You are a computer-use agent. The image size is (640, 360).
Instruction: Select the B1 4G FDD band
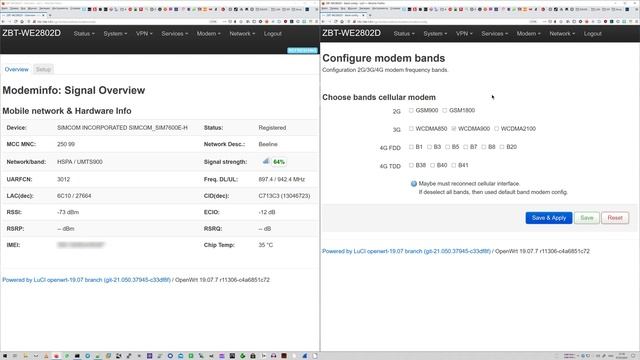[411, 147]
